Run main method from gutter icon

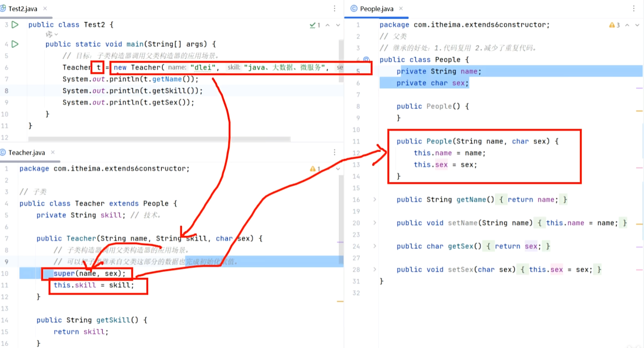pyautogui.click(x=15, y=44)
